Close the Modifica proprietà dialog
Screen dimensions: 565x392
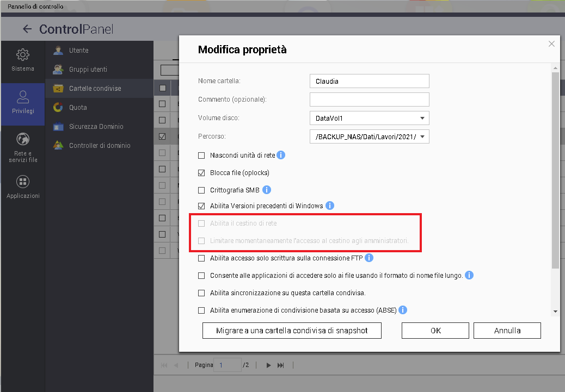(x=551, y=44)
